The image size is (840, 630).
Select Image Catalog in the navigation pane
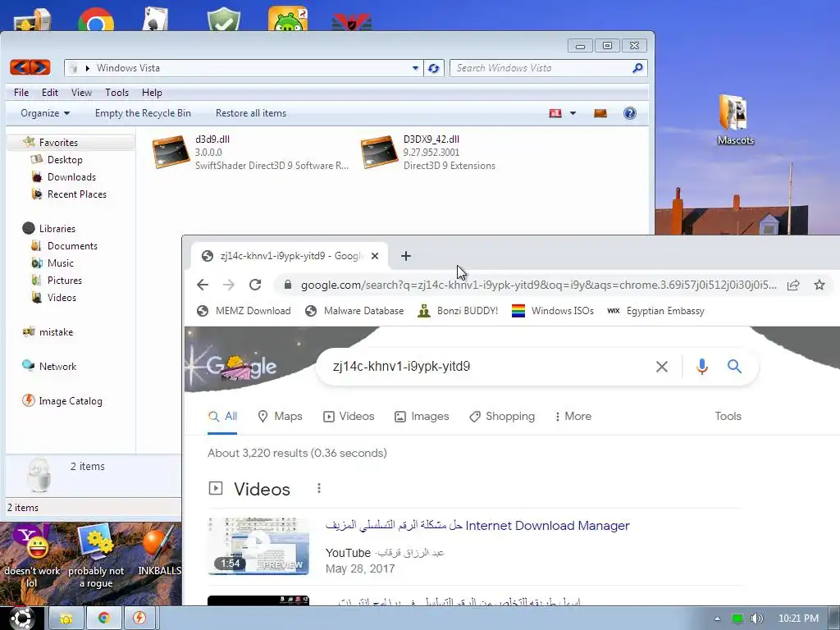[x=71, y=400]
